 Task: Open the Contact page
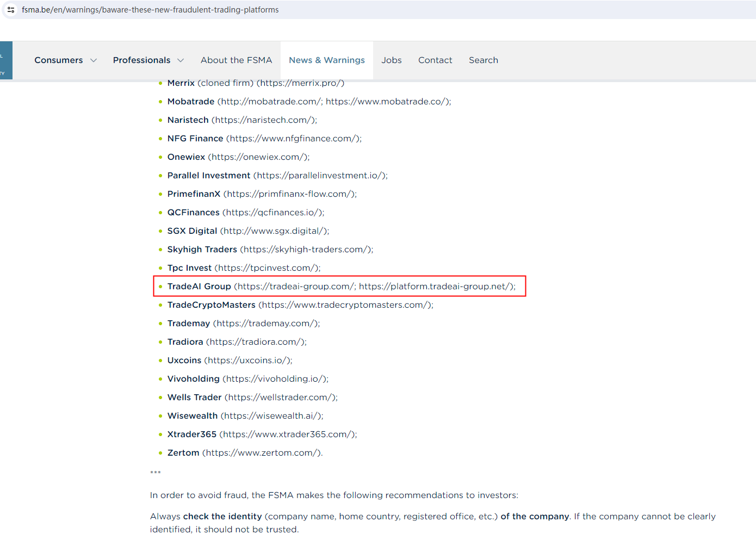click(x=435, y=60)
